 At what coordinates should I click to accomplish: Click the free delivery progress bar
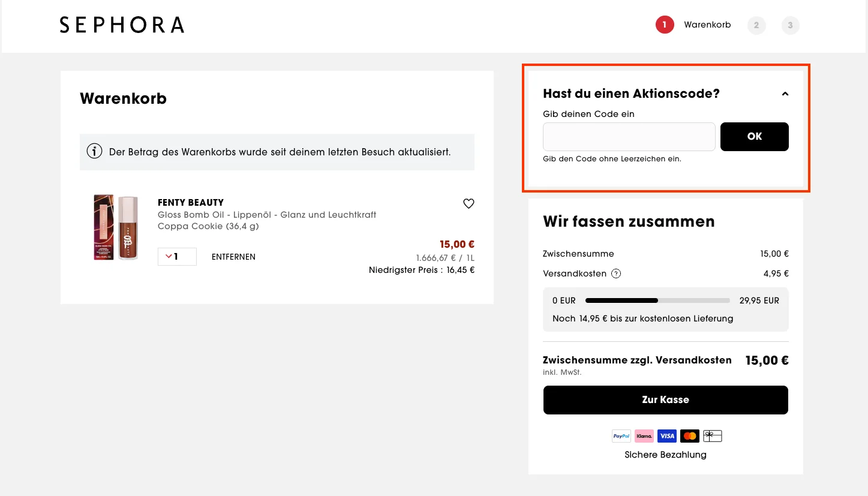pos(657,300)
